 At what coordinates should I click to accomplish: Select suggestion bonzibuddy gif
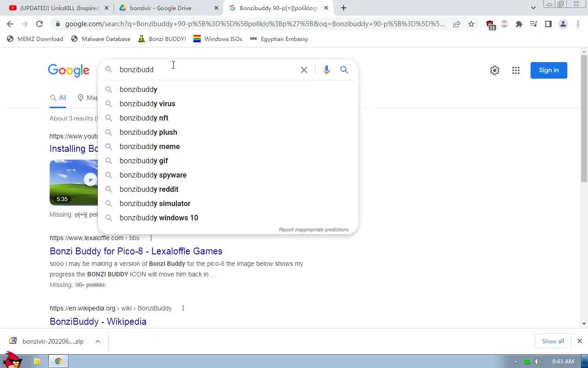228,161
